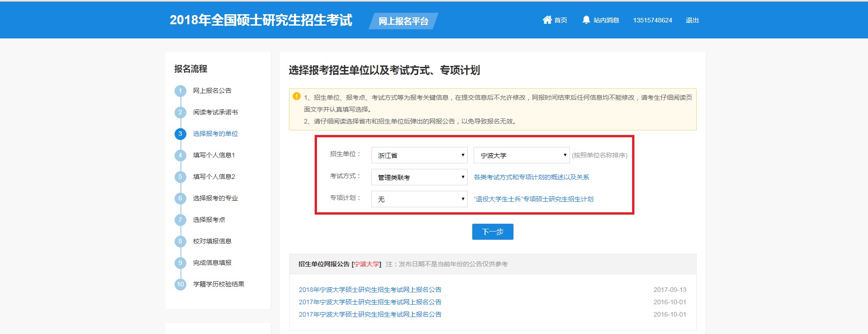Open the university dropdown showing 宁波大学
Image resolution: width=868 pixels, height=334 pixels.
[x=521, y=155]
